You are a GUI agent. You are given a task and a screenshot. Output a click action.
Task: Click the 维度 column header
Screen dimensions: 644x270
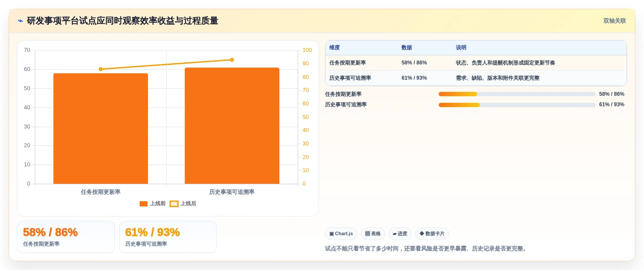(x=335, y=48)
